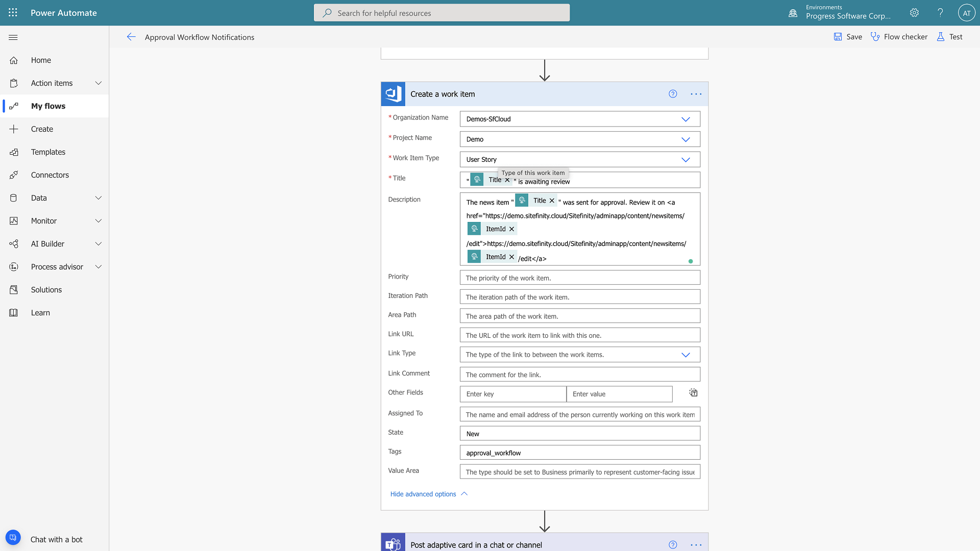Viewport: 980px width, 551px height.
Task: Open the Create a work item ellipsis menu
Action: [696, 94]
